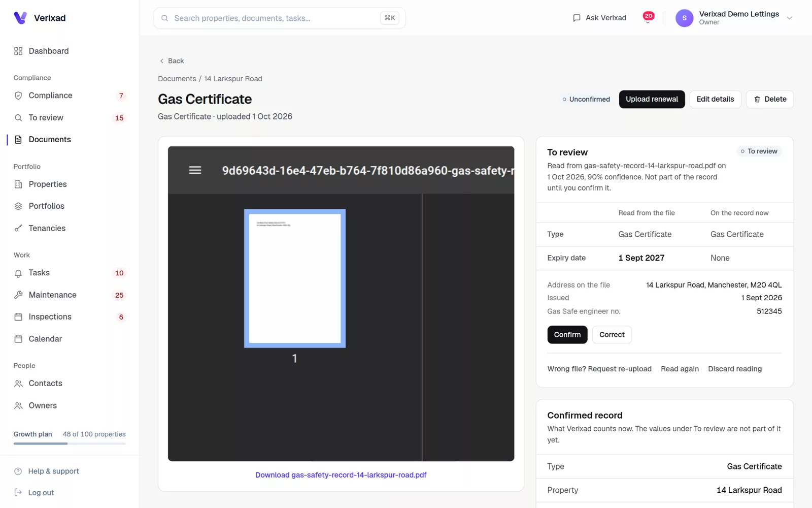812x508 pixels.
Task: Click the Compliance shield icon
Action: tap(18, 96)
